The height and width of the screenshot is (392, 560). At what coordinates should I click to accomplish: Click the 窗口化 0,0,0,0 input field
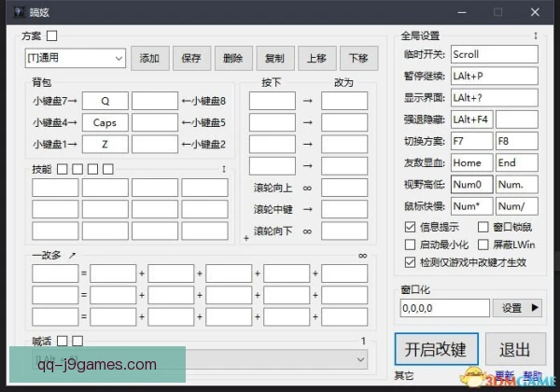point(445,308)
